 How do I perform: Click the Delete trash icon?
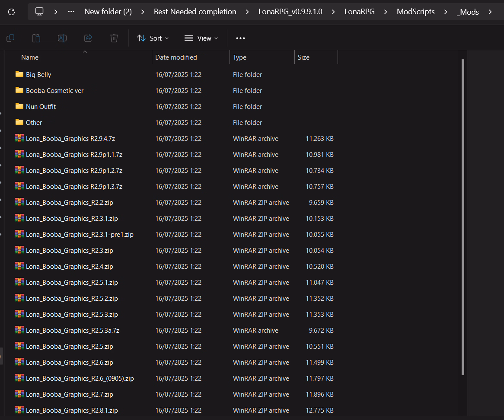tap(114, 38)
